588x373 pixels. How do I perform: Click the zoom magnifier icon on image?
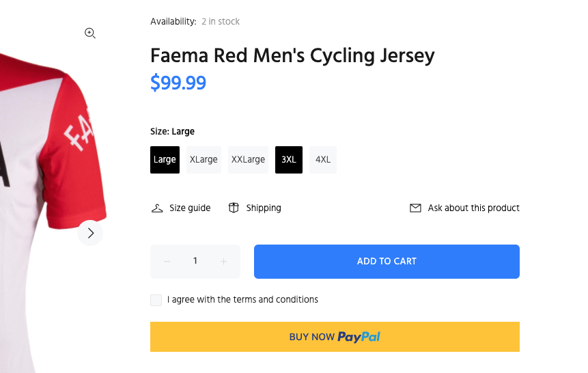89,33
